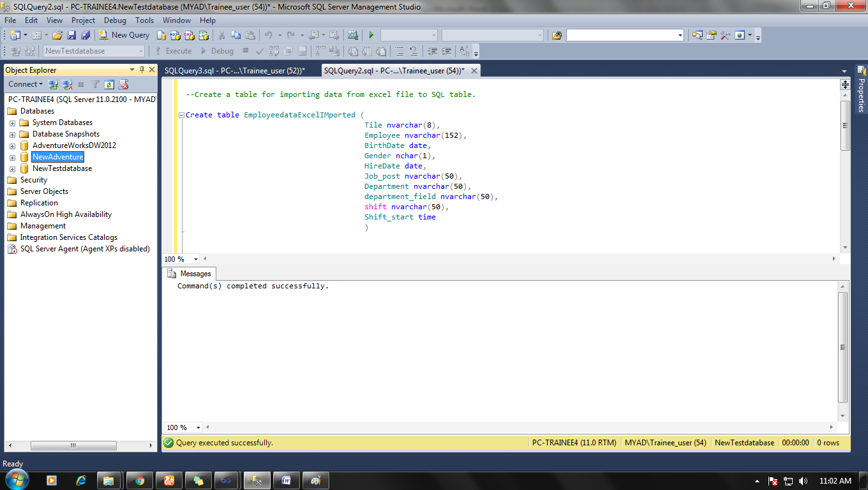Click the Analysis Services MDX Query icon
This screenshot has width=868, height=490.
pyautogui.click(x=175, y=35)
